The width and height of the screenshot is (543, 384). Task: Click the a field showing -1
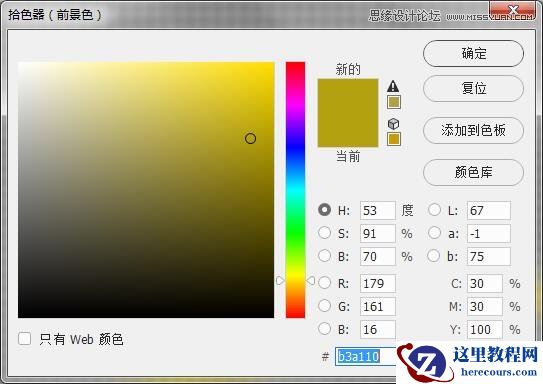click(x=489, y=233)
